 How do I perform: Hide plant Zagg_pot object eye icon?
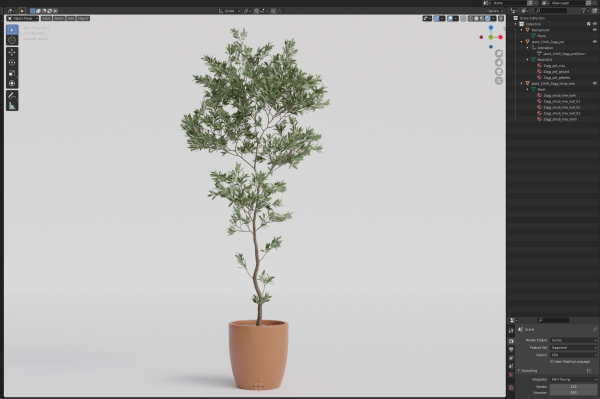pos(595,42)
